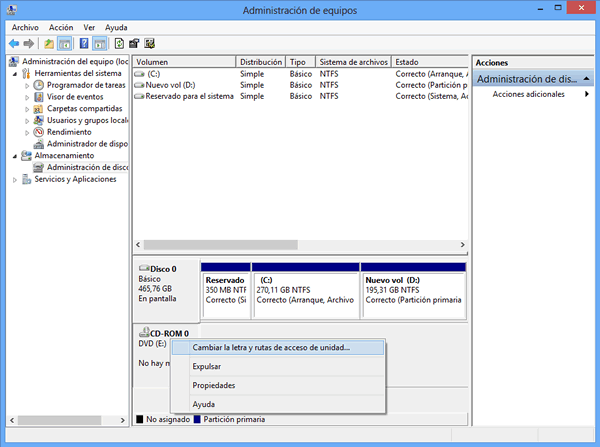Viewport: 600px width, 447px height.
Task: Click the volume list scroll right arrow
Action: (463, 245)
